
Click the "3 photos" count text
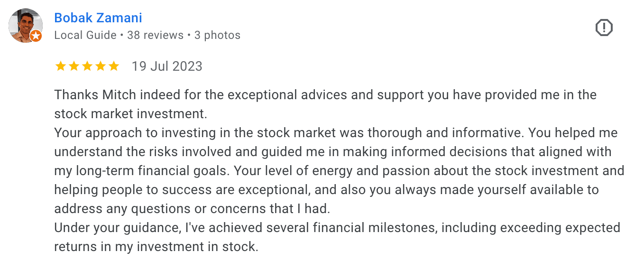pos(217,35)
